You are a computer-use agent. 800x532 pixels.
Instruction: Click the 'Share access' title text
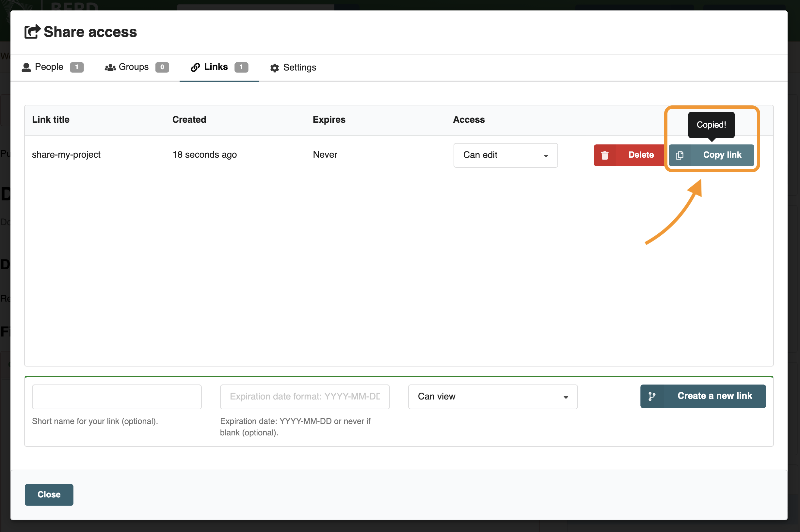[90, 32]
